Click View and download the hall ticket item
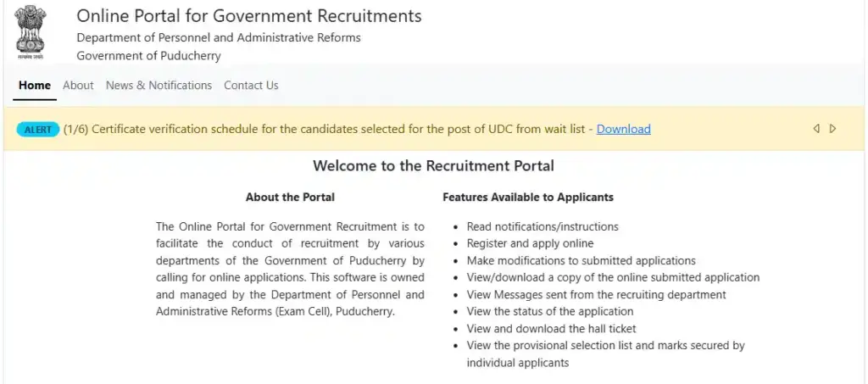 coord(551,329)
